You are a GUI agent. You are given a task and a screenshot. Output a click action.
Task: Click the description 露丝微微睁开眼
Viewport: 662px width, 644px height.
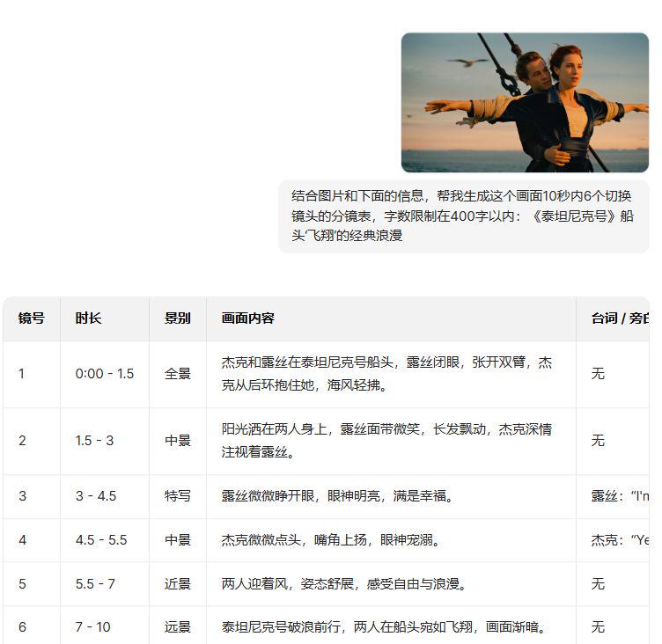click(337, 496)
